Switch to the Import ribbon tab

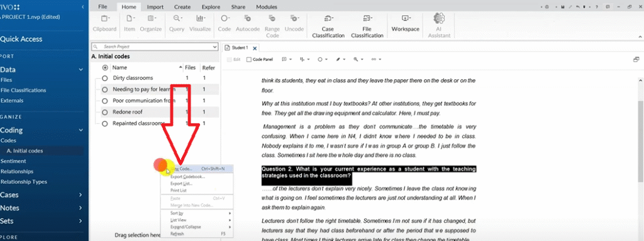(x=155, y=7)
